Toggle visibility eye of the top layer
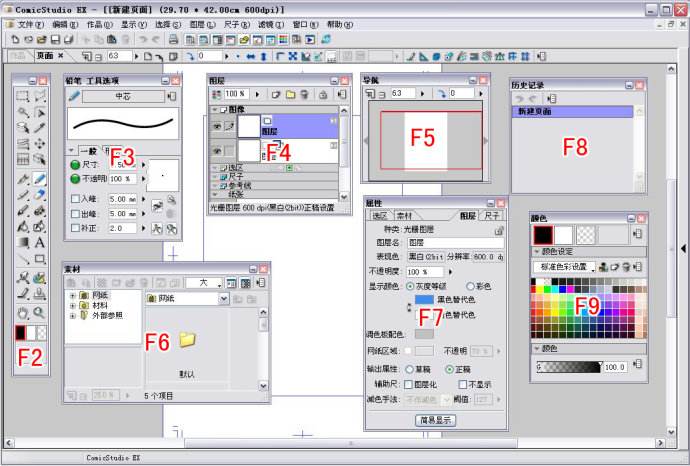 pyautogui.click(x=216, y=127)
